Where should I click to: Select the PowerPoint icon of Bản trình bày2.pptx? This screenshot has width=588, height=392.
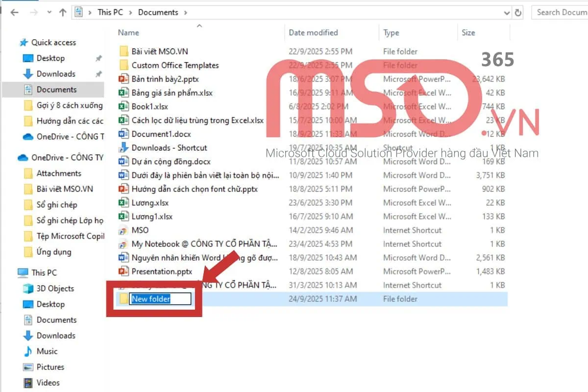click(124, 78)
